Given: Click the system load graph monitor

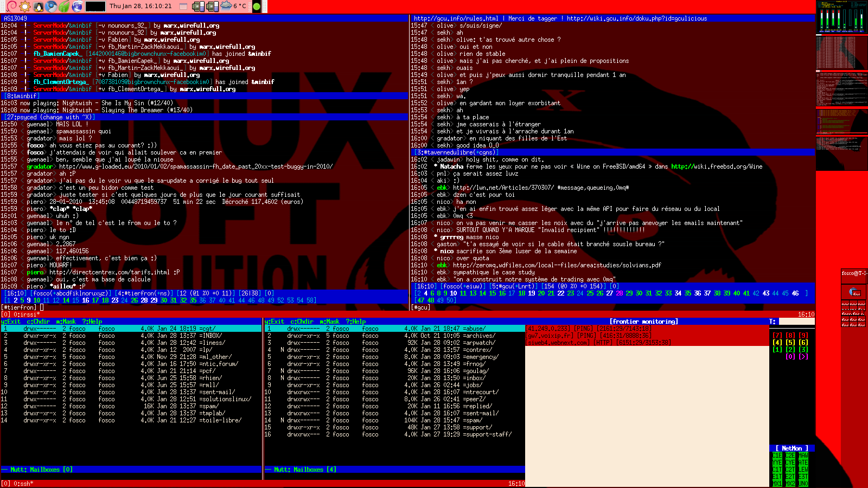Looking at the screenshot, I should pos(95,7).
